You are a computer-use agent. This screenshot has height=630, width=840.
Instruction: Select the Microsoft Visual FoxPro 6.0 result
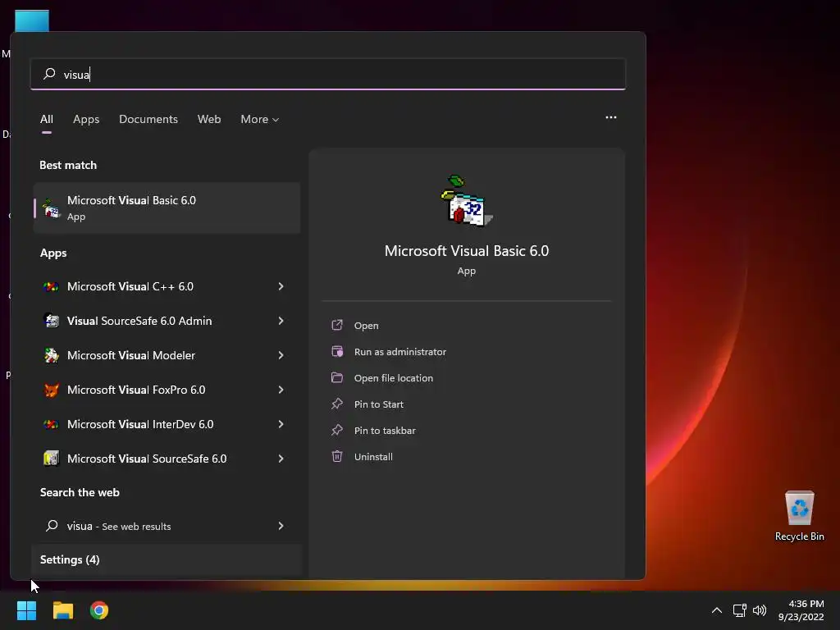(167, 390)
